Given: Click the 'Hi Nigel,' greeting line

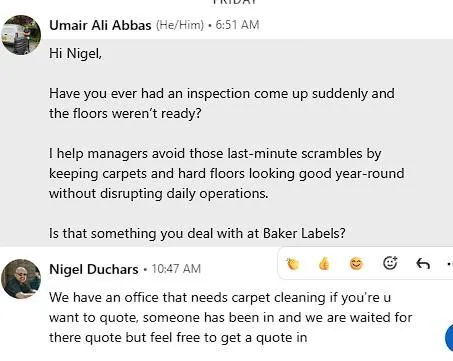Looking at the screenshot, I should [x=75, y=53].
